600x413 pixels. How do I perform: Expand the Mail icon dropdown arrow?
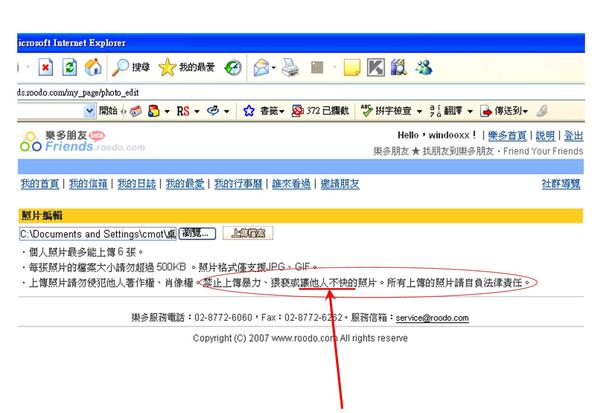click(x=273, y=68)
